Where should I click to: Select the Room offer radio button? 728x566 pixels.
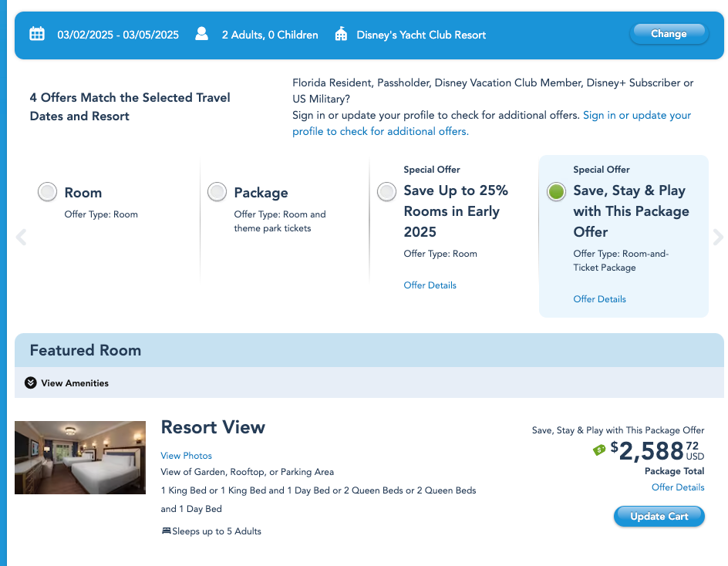pyautogui.click(x=47, y=192)
